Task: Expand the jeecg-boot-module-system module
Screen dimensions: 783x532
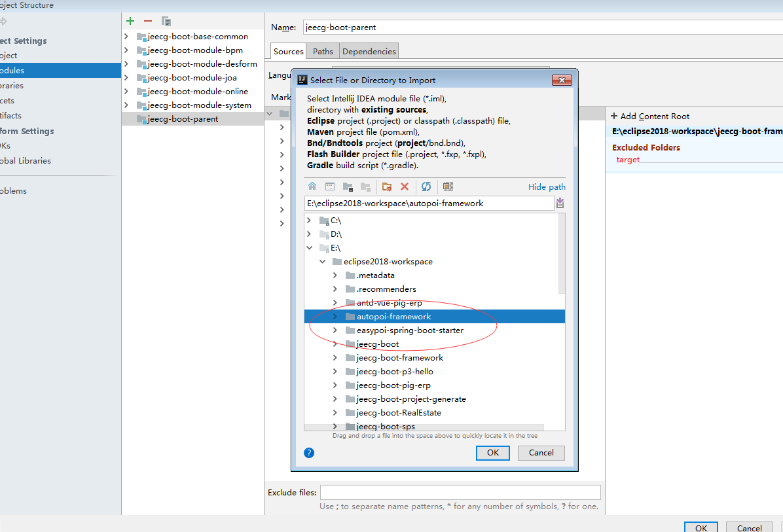Action: click(126, 105)
